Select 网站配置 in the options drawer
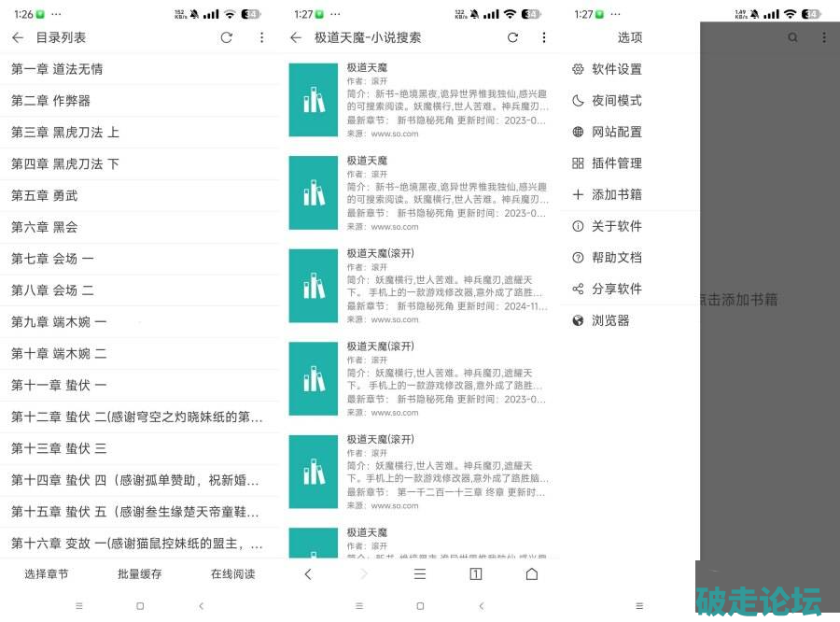 click(x=616, y=132)
